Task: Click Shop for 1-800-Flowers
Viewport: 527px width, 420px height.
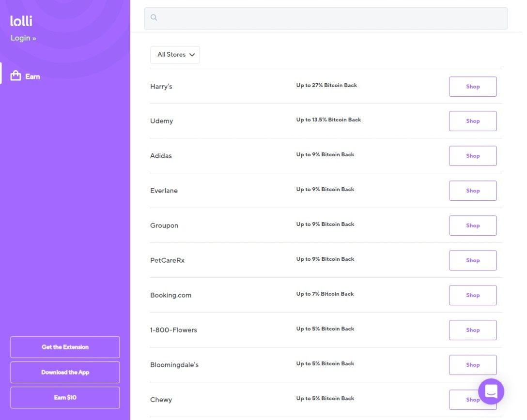Action: pyautogui.click(x=473, y=330)
